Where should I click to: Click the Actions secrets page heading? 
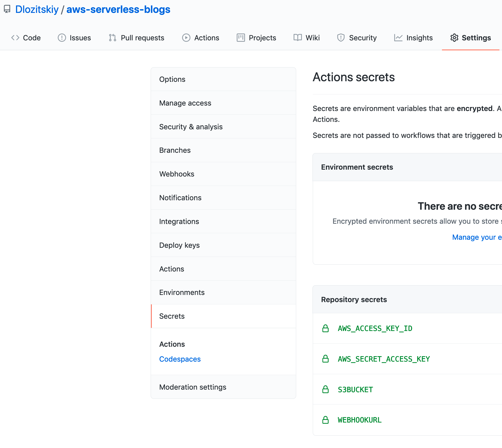(354, 77)
